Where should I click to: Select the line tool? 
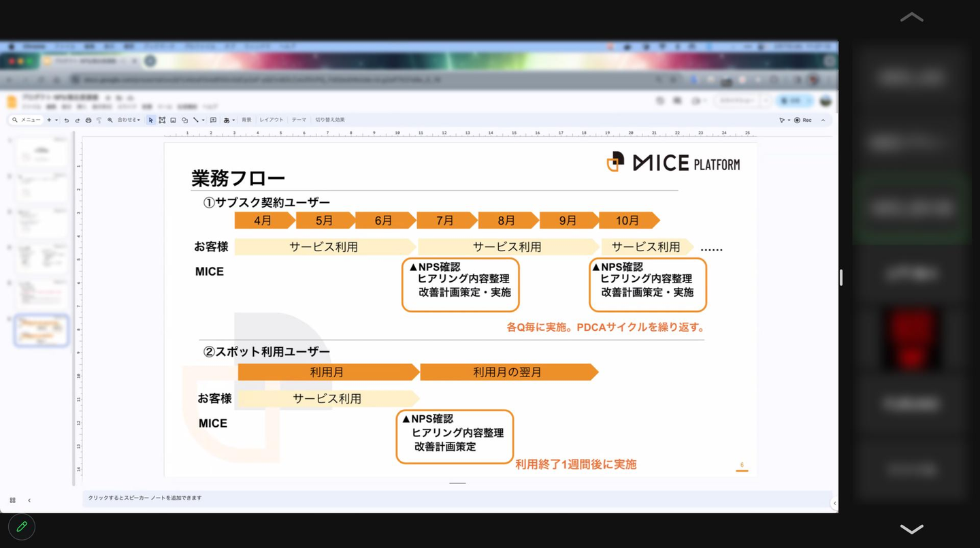tap(195, 120)
